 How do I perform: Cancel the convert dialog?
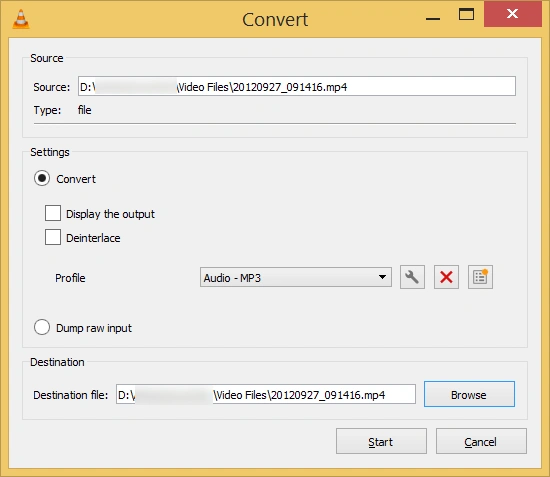coord(481,441)
